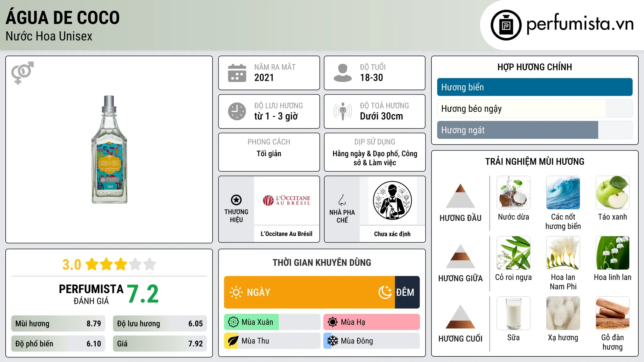The height and width of the screenshot is (362, 644).
Task: Click the perfumer name Chưa xác định
Action: pos(392,234)
